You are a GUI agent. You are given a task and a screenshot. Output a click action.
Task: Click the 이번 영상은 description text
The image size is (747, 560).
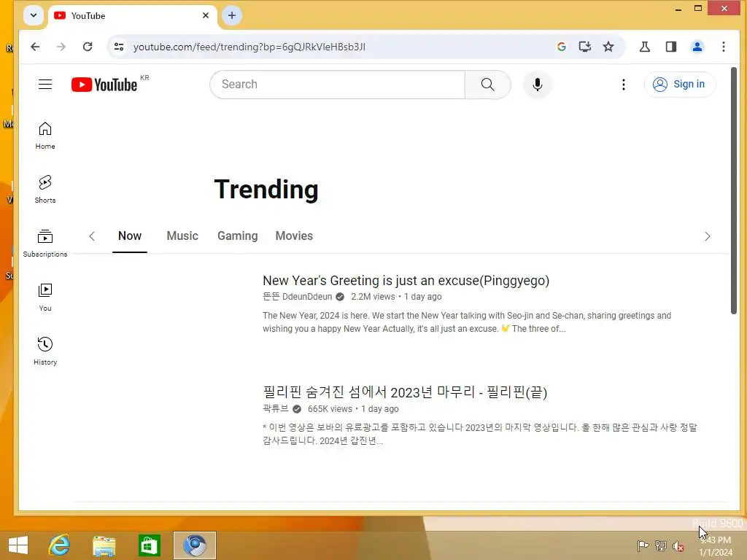coord(480,434)
